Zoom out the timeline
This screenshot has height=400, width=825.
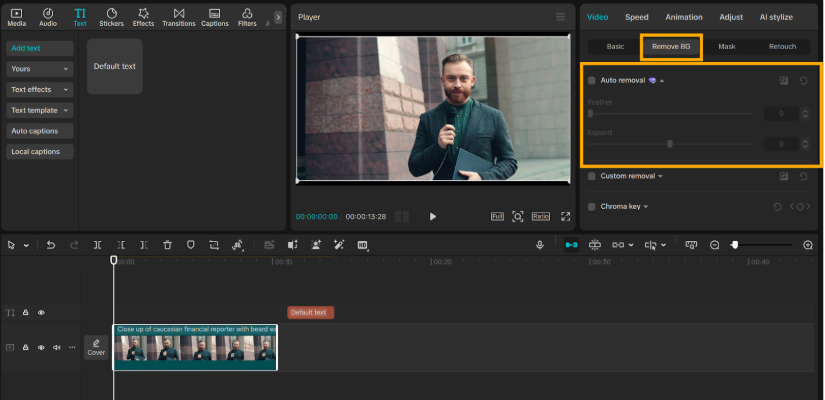pos(715,245)
